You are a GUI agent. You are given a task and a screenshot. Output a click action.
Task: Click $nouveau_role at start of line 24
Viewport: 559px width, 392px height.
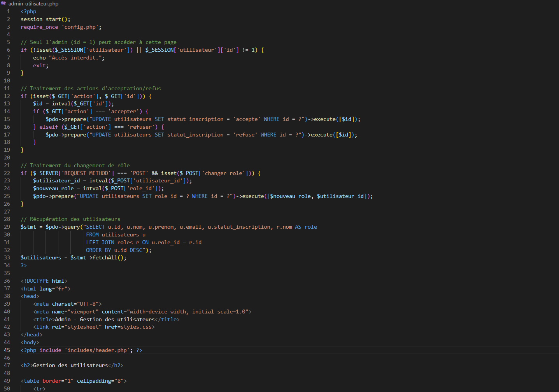point(53,189)
